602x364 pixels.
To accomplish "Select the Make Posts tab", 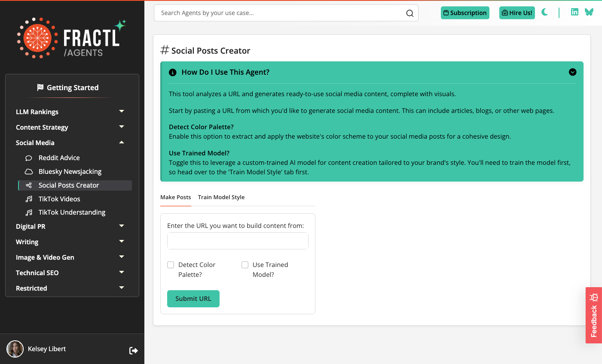I will (x=175, y=197).
